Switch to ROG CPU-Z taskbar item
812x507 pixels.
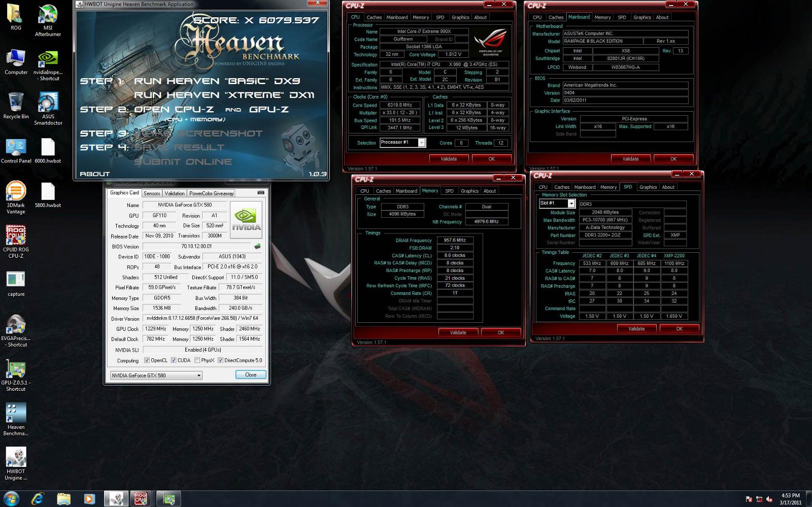pyautogui.click(x=141, y=499)
